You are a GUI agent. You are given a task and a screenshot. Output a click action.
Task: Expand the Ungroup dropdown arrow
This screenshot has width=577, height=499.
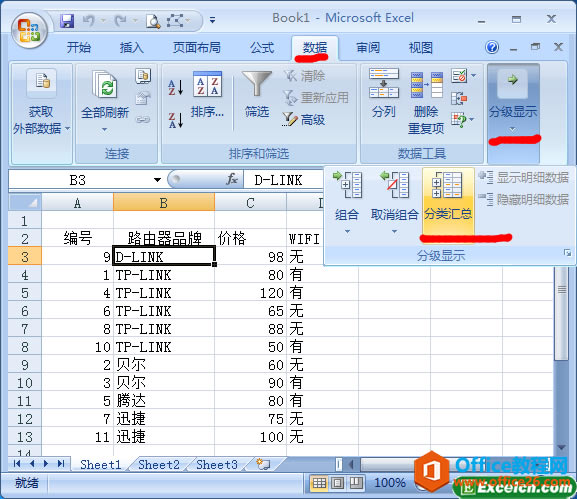(x=394, y=231)
